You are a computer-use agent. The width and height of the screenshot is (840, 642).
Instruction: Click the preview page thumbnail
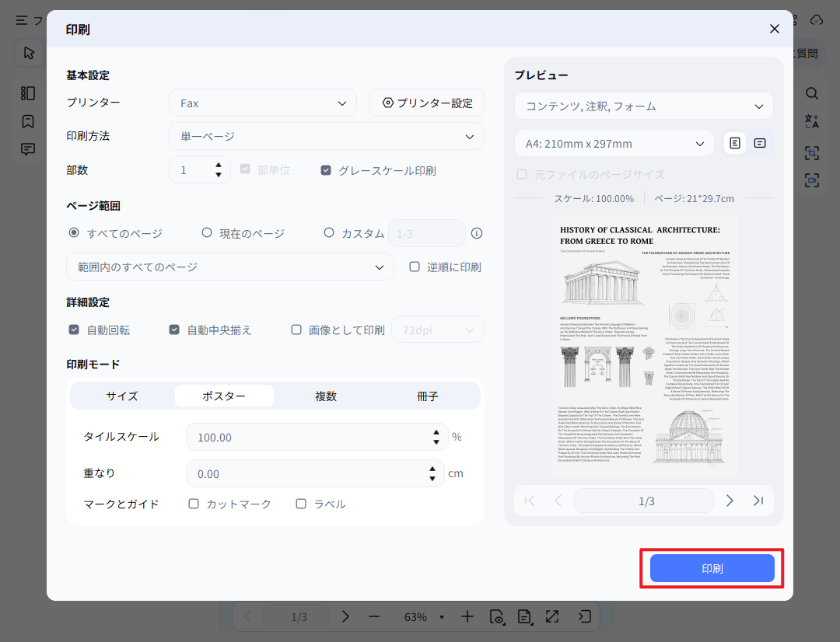pyautogui.click(x=644, y=345)
